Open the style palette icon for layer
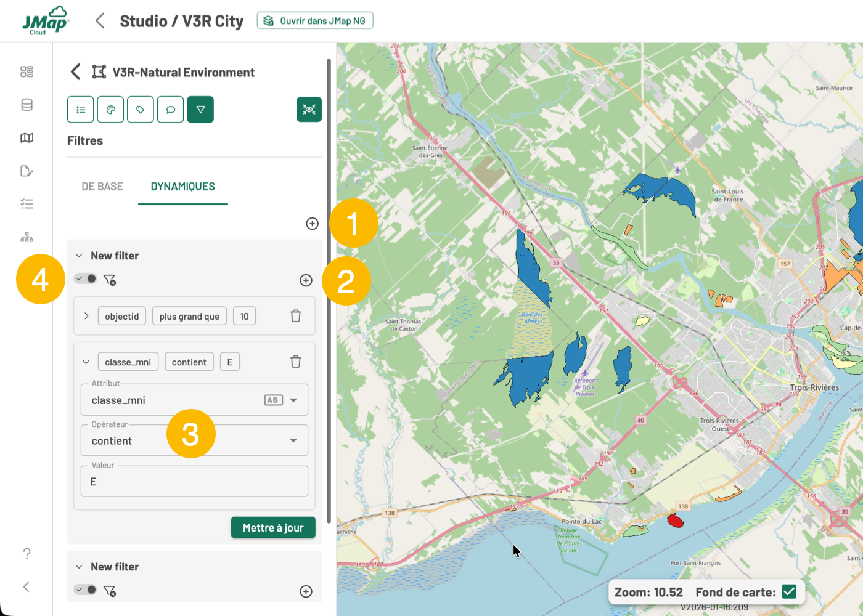The image size is (863, 616). [110, 110]
